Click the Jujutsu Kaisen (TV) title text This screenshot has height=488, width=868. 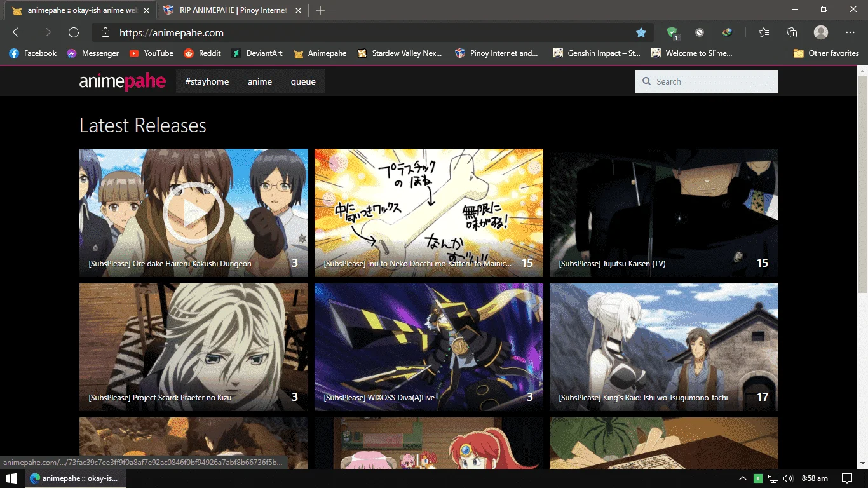pyautogui.click(x=612, y=263)
